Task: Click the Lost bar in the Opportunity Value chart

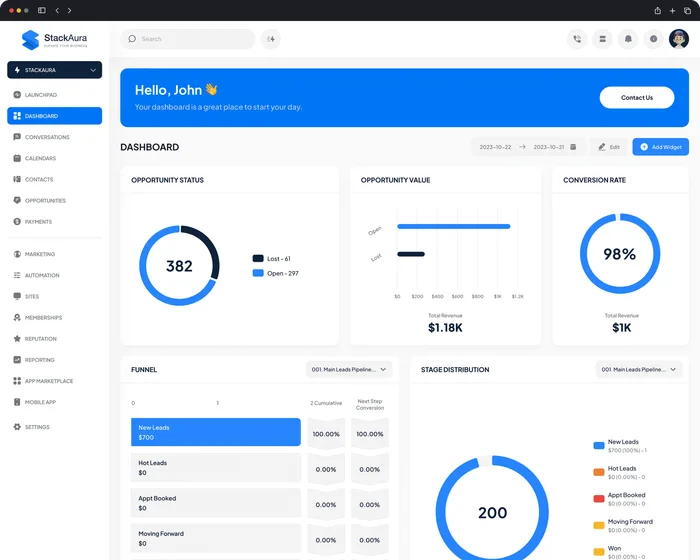Action: click(x=411, y=254)
